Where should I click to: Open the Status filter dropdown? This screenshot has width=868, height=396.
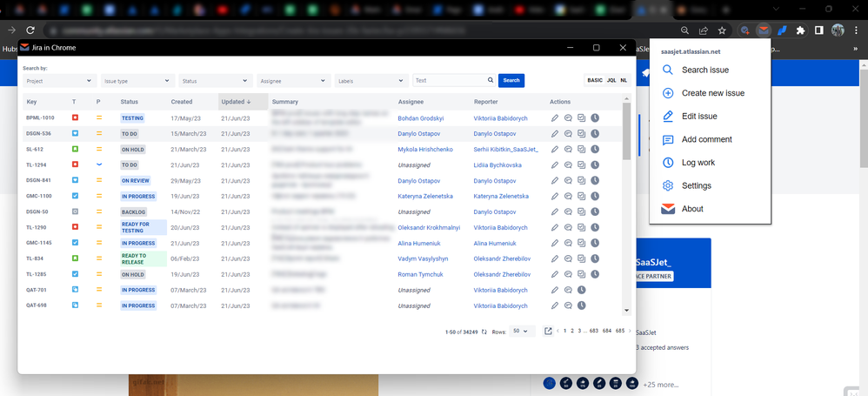click(x=216, y=81)
